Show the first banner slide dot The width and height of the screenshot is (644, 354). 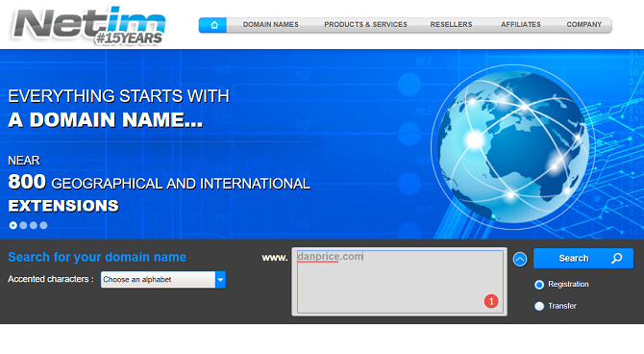coord(13,225)
